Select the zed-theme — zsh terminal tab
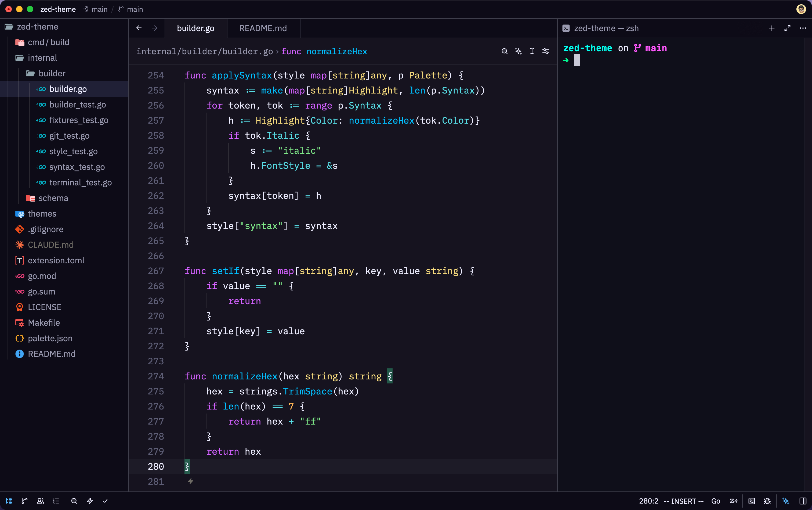 (x=601, y=28)
